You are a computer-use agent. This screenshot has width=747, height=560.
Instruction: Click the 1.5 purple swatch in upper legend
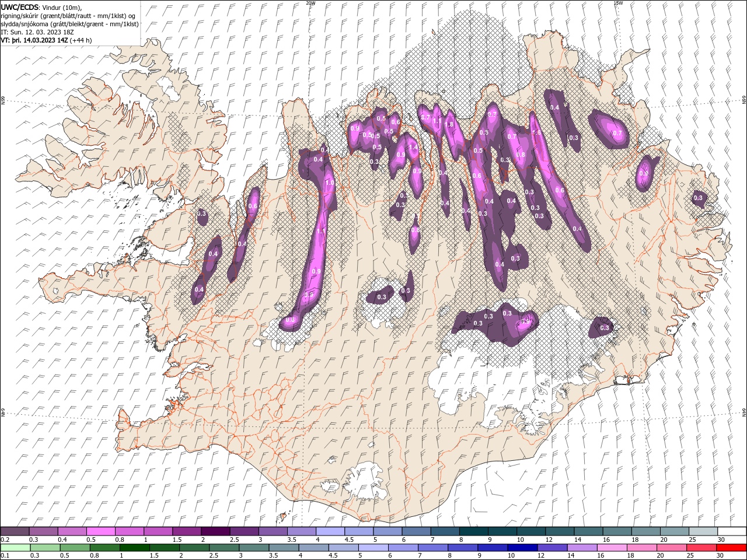click(187, 531)
